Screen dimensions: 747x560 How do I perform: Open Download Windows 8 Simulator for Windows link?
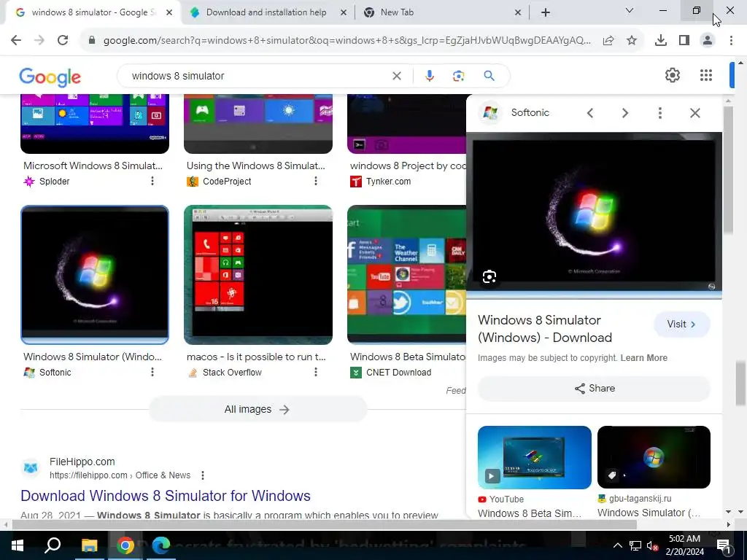(x=166, y=496)
